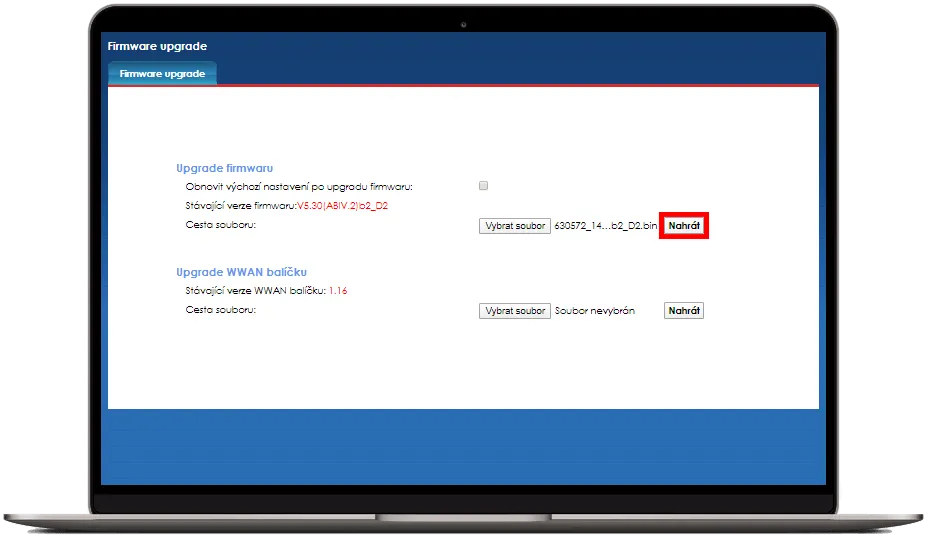
Task: Click the firmware version V5.30(ABIV.2)b2_D2 text
Action: pyautogui.click(x=342, y=205)
